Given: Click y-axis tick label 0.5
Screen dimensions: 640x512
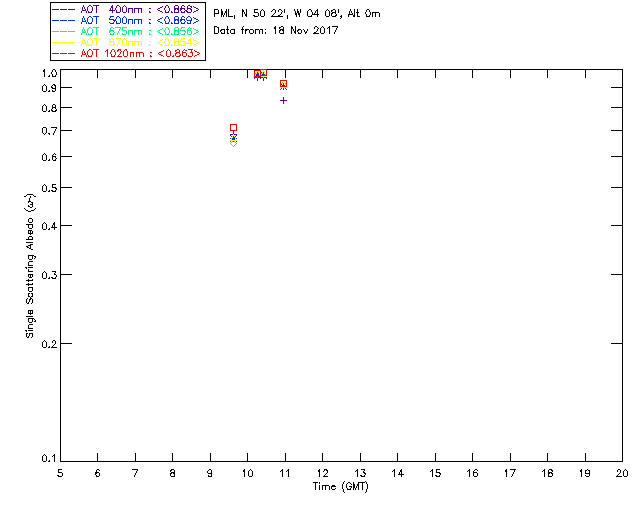Looking at the screenshot, I should click(x=49, y=188).
